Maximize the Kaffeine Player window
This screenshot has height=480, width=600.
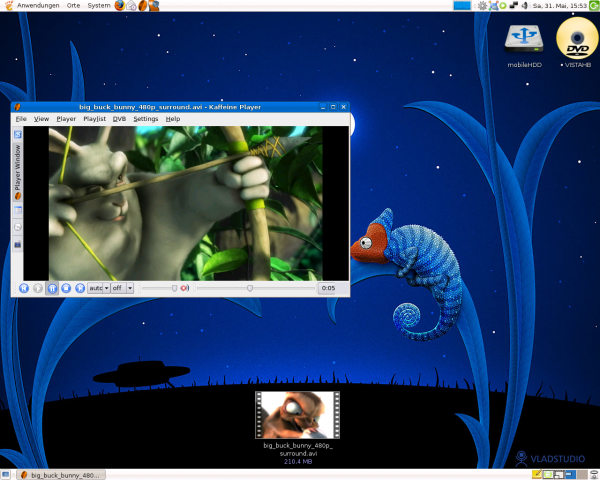tap(333, 107)
